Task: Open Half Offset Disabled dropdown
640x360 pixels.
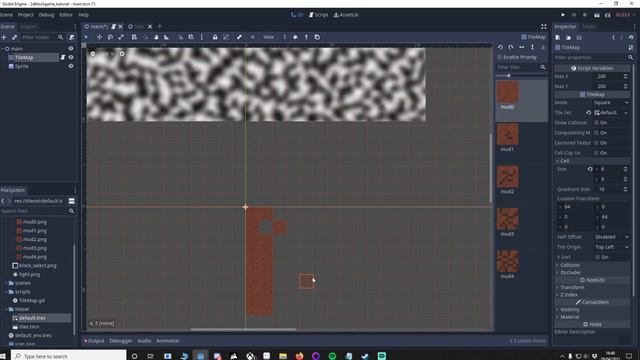Action: [x=611, y=237]
